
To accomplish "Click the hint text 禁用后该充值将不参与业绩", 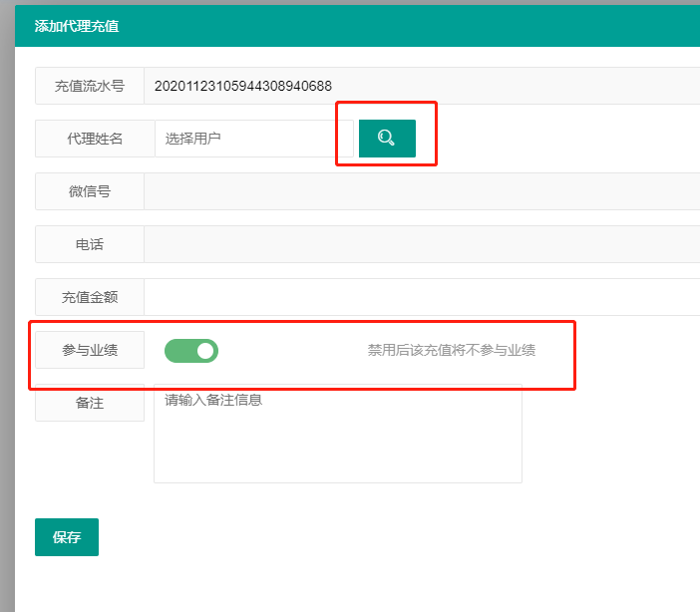I will (x=452, y=350).
